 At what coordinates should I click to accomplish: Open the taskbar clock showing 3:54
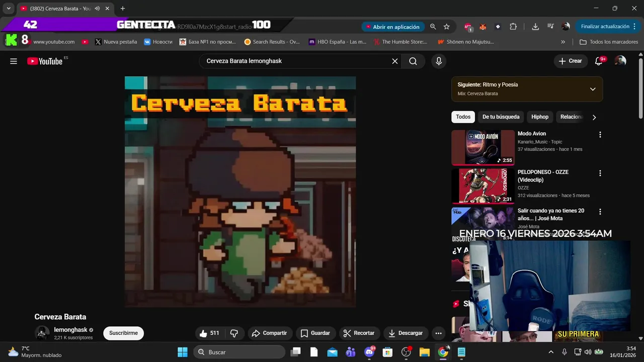623,352
